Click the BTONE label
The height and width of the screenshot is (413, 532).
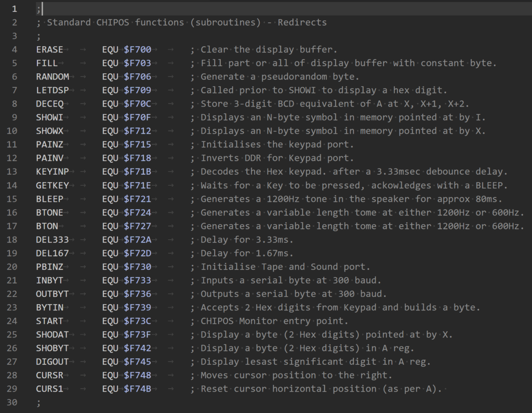49,212
